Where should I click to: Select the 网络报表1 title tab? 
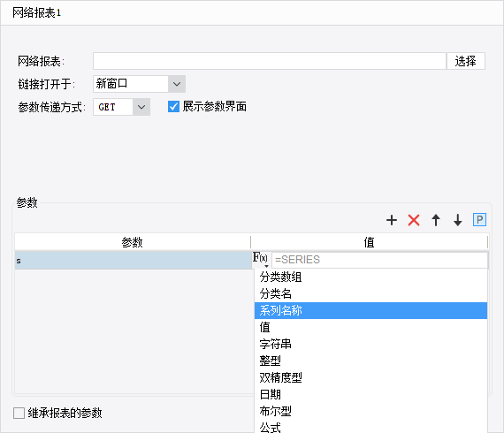click(x=36, y=13)
